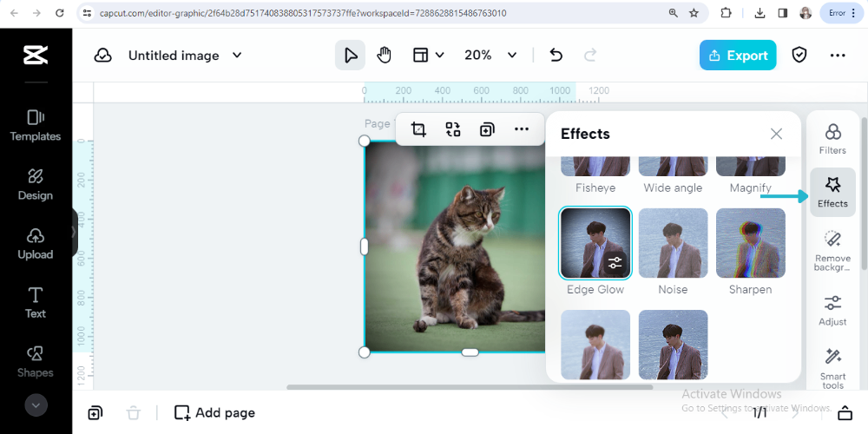The width and height of the screenshot is (868, 434).
Task: Delete the page with trash icon
Action: pyautogui.click(x=134, y=412)
